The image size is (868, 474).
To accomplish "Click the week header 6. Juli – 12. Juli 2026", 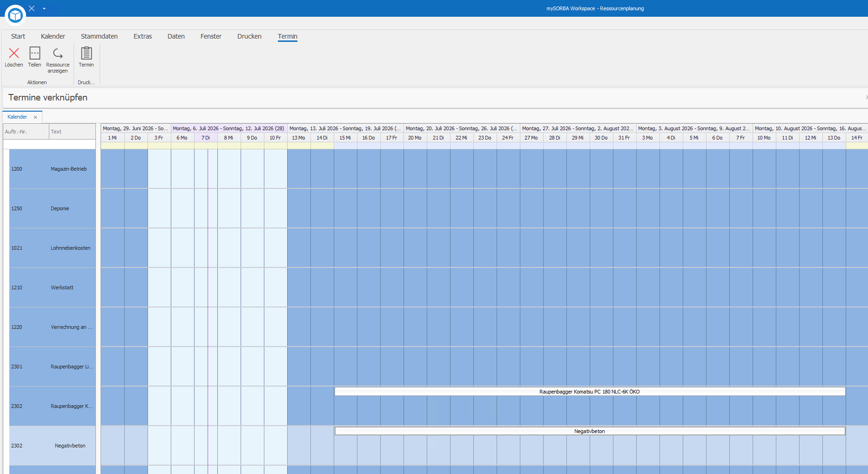I will tap(229, 128).
